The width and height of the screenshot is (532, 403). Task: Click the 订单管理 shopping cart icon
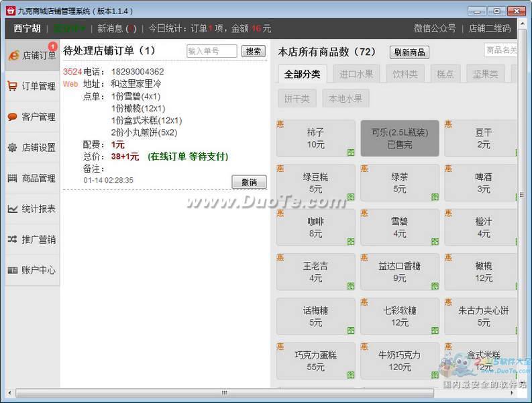13,86
